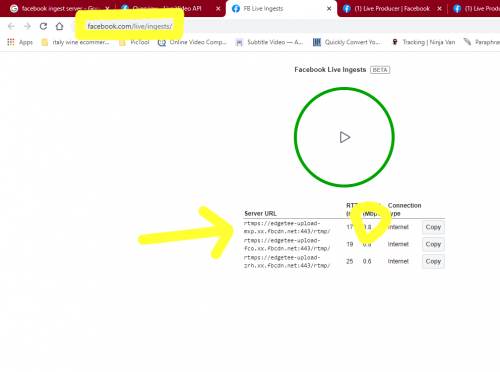Open the Tracking | Ninja Van bookmark
Screen dimensions: 500x372
point(423,42)
